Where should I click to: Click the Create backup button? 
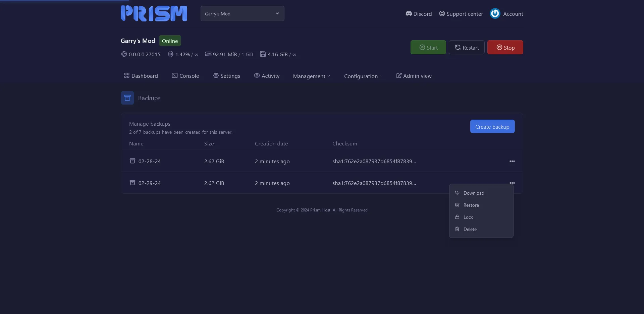(492, 127)
